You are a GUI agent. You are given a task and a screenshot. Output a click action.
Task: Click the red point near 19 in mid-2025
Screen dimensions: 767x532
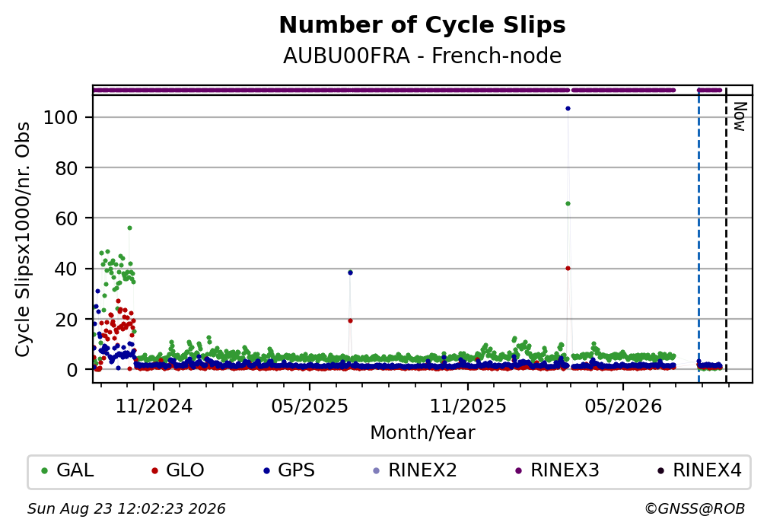(x=350, y=321)
